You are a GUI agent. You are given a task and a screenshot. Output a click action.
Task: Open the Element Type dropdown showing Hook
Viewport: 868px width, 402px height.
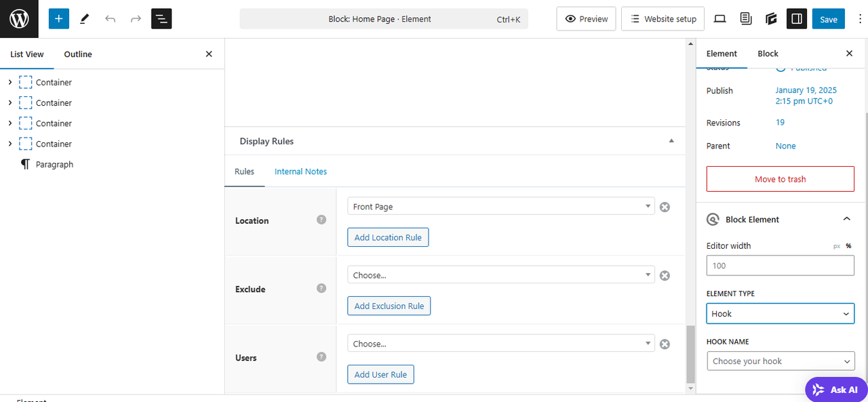(x=780, y=314)
